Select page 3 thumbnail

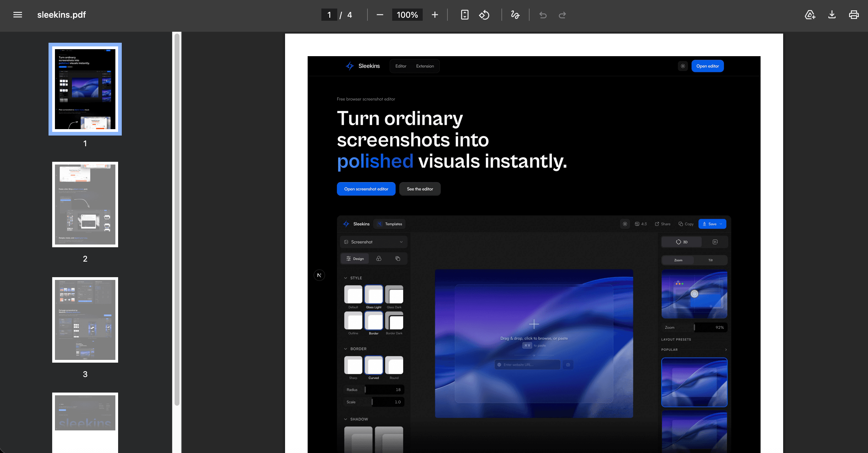pyautogui.click(x=85, y=320)
